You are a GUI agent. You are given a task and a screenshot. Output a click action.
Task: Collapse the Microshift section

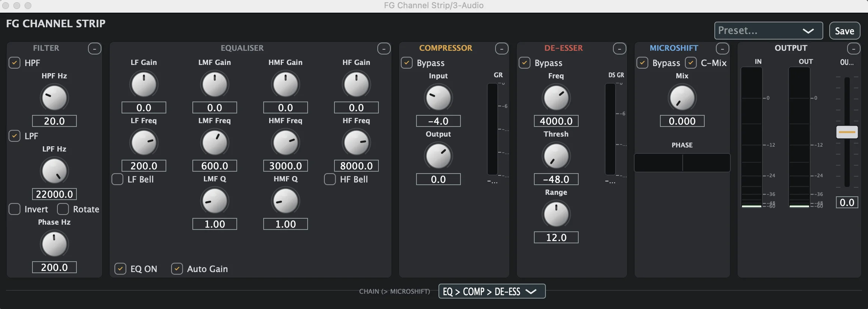723,49
